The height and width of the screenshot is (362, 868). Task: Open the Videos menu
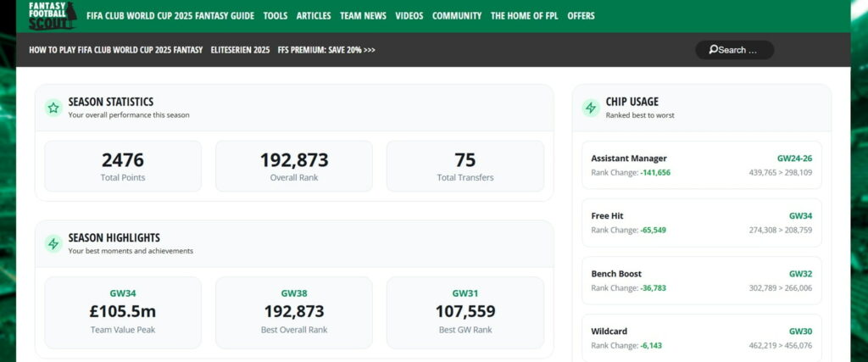pos(409,15)
